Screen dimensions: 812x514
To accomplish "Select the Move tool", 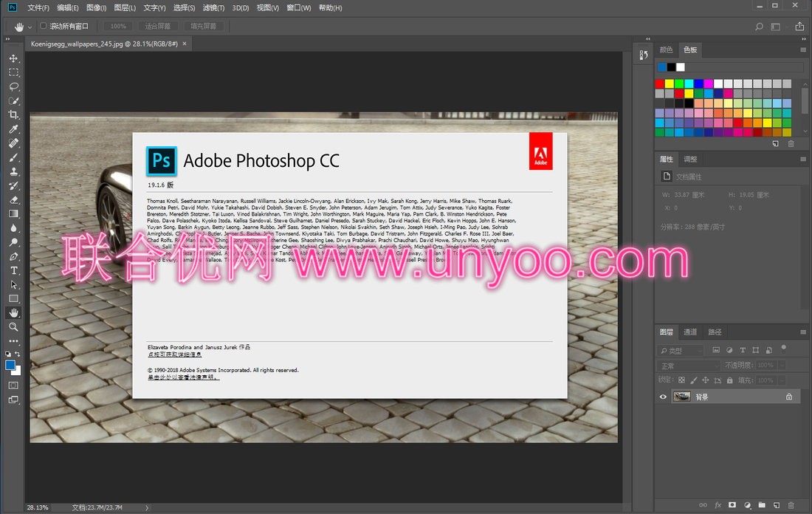I will point(13,58).
